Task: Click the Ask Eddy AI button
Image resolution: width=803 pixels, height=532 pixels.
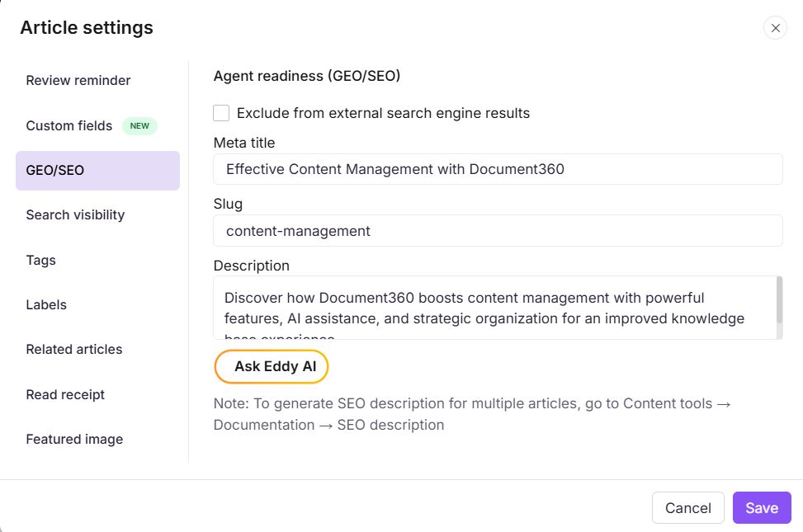Action: [272, 366]
